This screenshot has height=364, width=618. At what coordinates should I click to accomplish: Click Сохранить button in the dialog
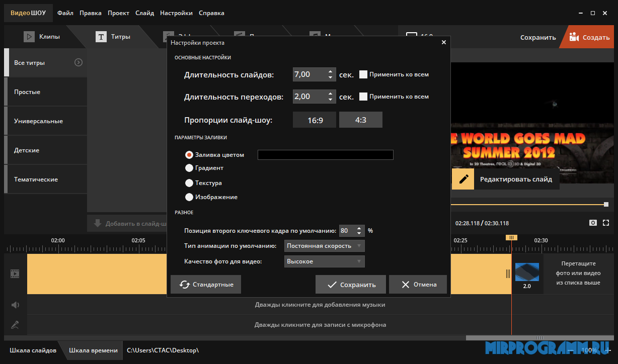pyautogui.click(x=351, y=285)
